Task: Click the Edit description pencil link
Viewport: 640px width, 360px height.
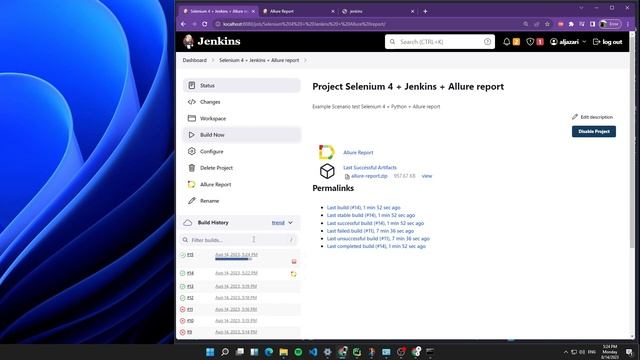Action: click(x=592, y=117)
